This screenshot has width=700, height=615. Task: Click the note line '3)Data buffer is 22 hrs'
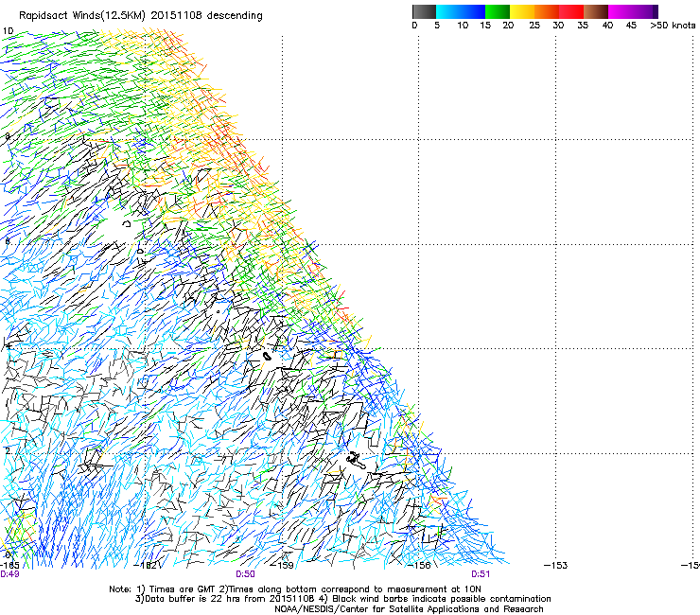[342, 599]
